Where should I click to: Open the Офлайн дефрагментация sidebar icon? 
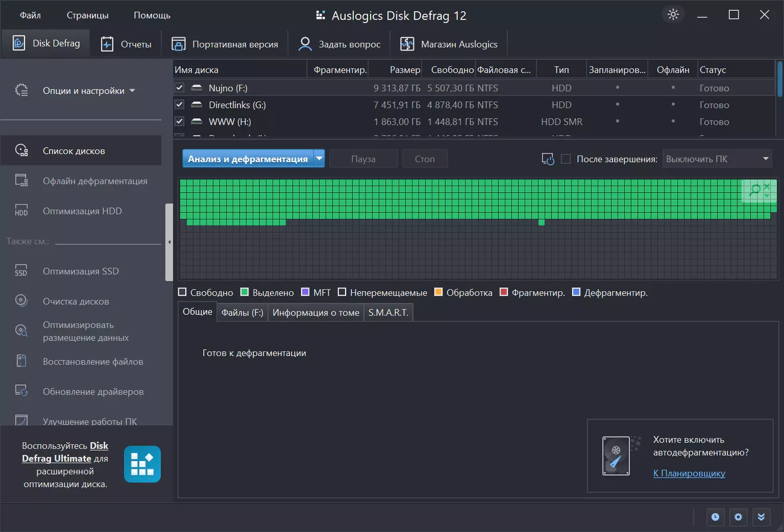21,181
